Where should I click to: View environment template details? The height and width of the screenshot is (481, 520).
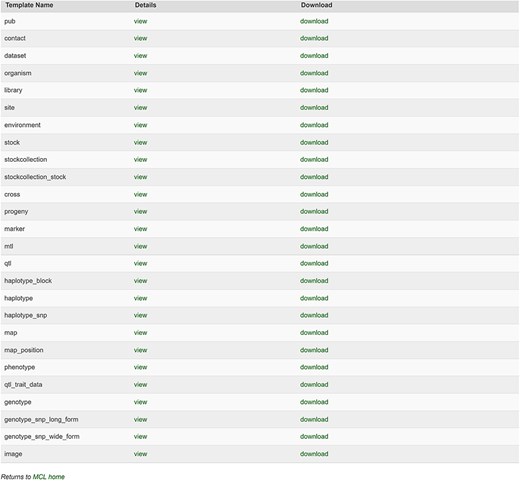point(140,125)
